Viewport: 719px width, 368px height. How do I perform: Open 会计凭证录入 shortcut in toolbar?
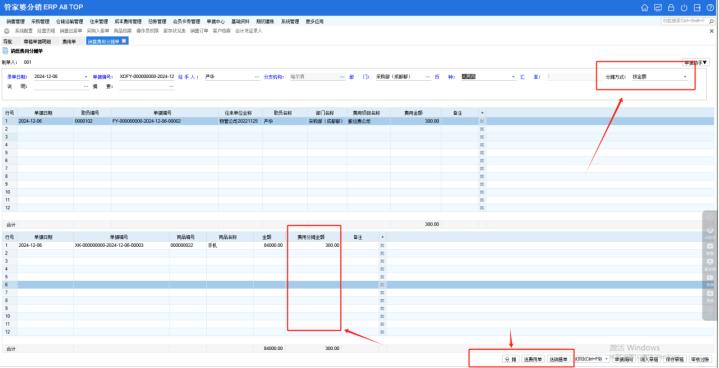249,31
